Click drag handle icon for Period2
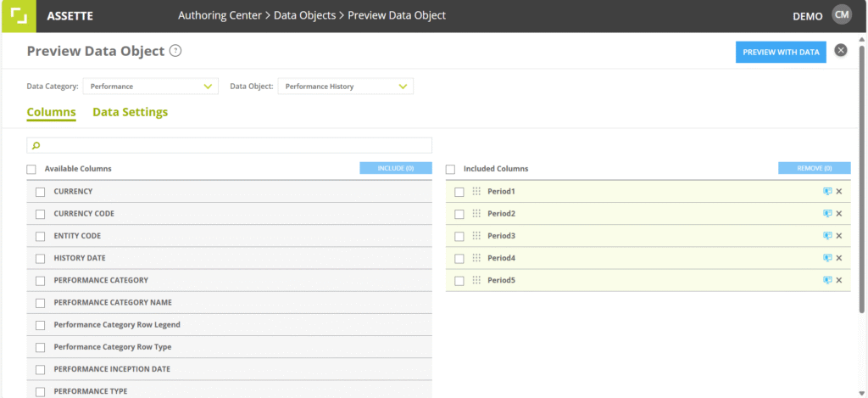The height and width of the screenshot is (398, 868). point(476,214)
